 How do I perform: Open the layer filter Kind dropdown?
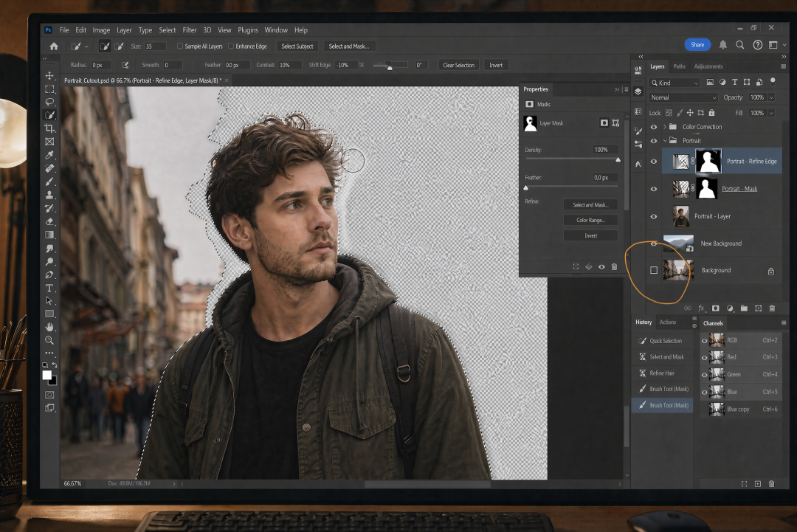point(674,83)
